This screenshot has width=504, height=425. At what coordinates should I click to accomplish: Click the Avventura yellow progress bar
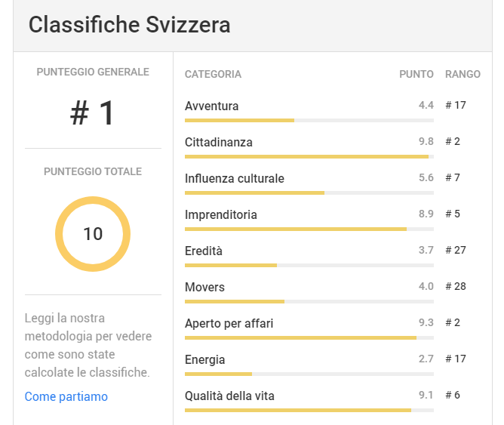239,121
